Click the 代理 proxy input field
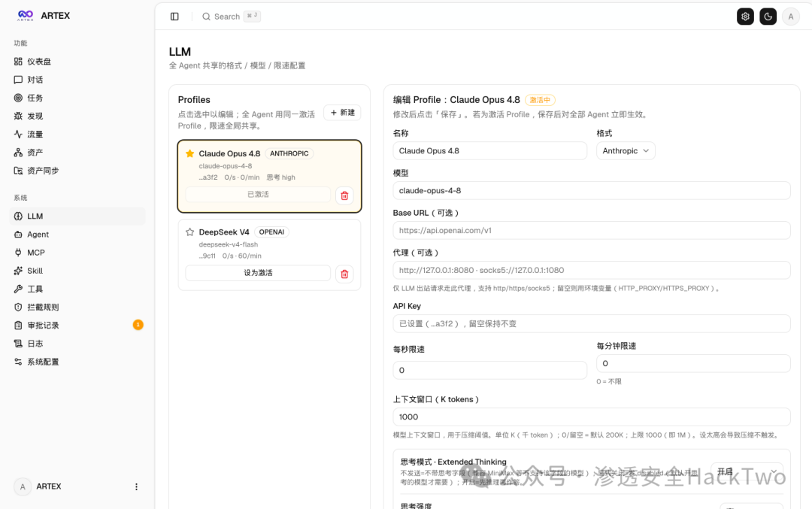The image size is (812, 509). [592, 271]
